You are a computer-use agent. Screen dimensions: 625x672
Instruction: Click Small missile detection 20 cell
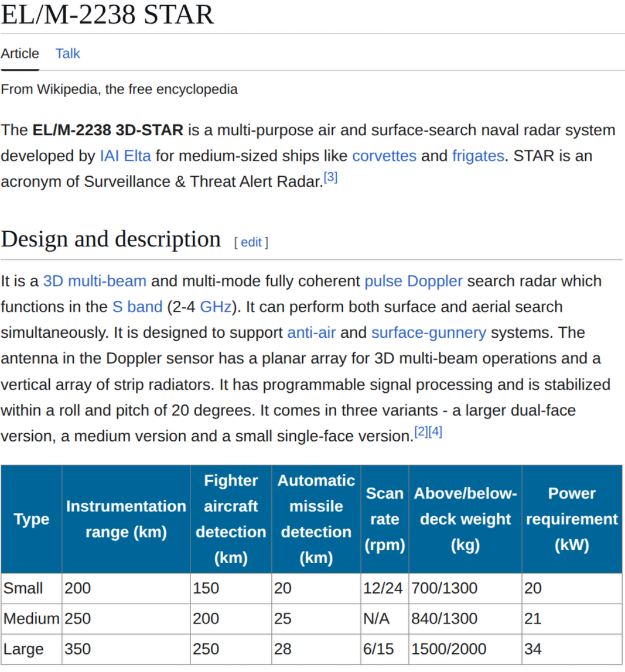316,588
